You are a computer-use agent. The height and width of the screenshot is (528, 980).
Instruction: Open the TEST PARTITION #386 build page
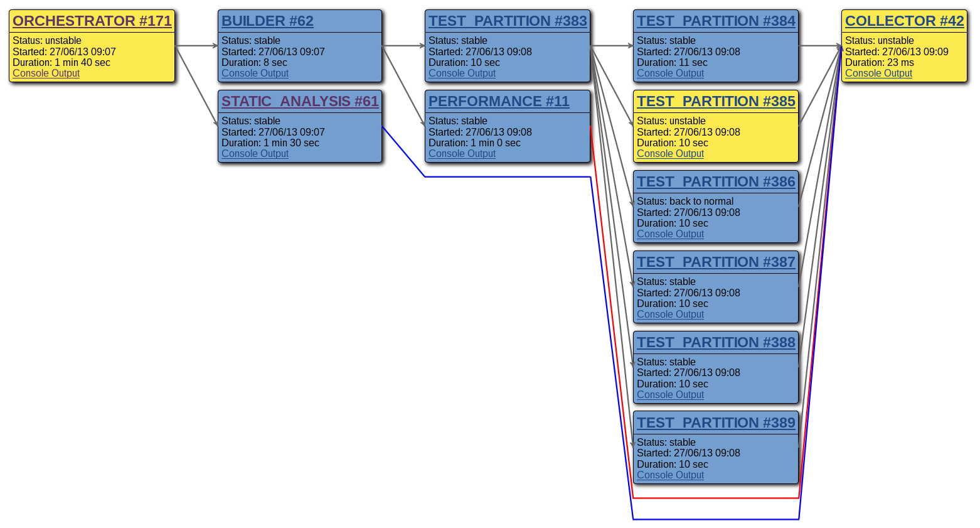point(715,181)
